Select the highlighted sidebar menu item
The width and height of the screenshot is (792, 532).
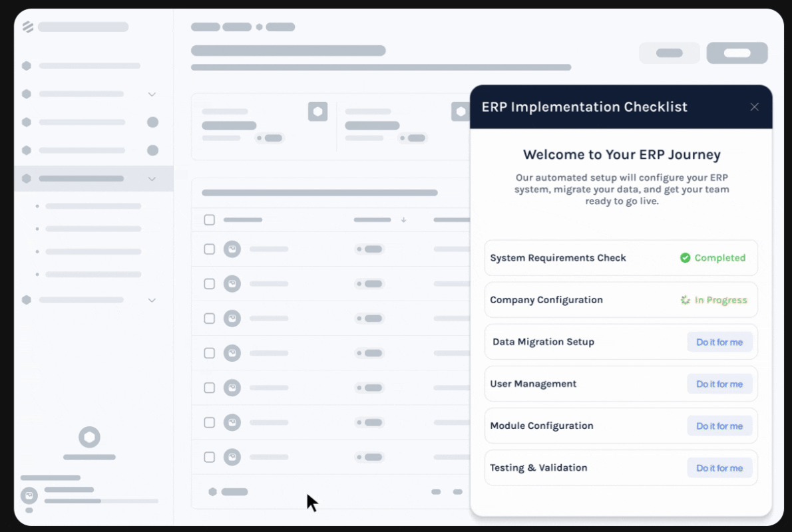point(93,179)
